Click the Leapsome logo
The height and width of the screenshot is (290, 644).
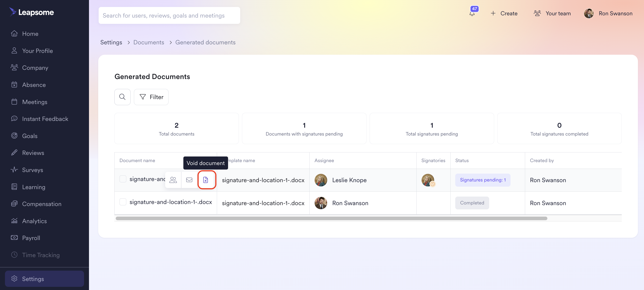tap(32, 12)
